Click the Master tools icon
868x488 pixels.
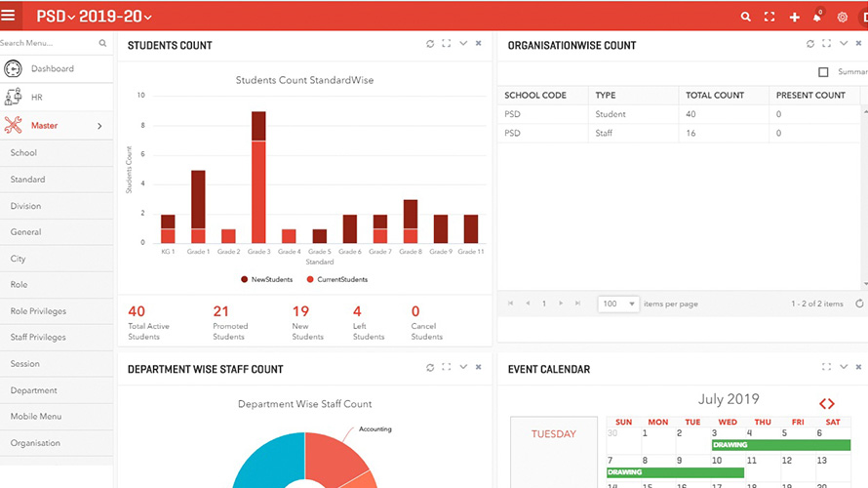point(13,125)
